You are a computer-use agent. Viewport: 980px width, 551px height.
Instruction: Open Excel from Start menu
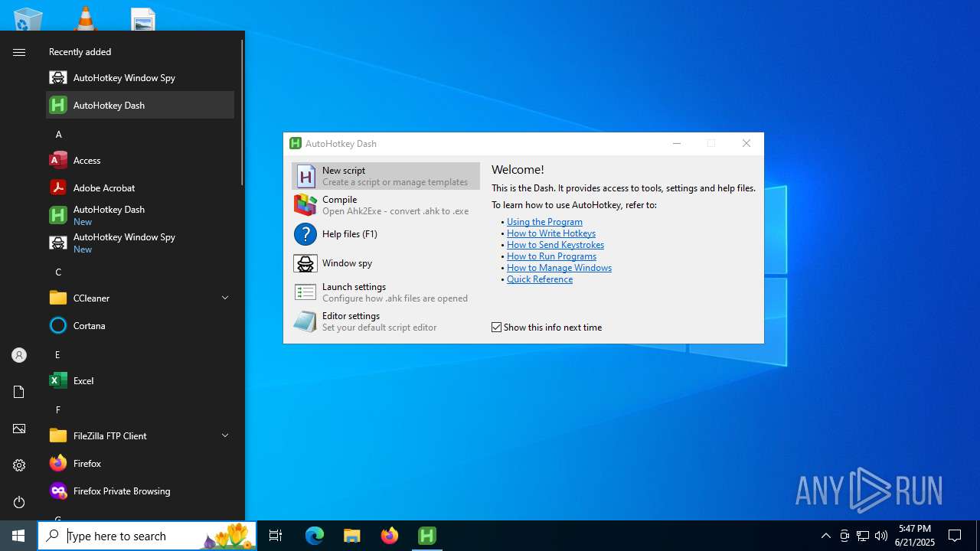click(x=140, y=380)
